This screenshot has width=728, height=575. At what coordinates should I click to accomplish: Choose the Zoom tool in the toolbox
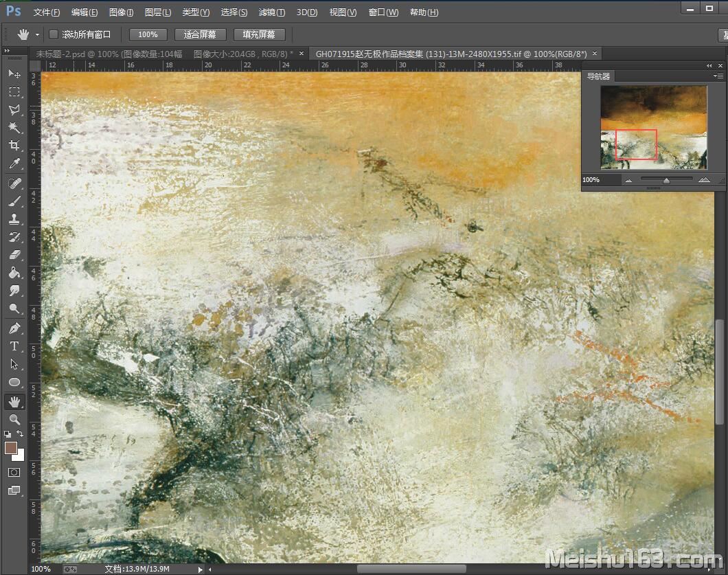[x=14, y=420]
